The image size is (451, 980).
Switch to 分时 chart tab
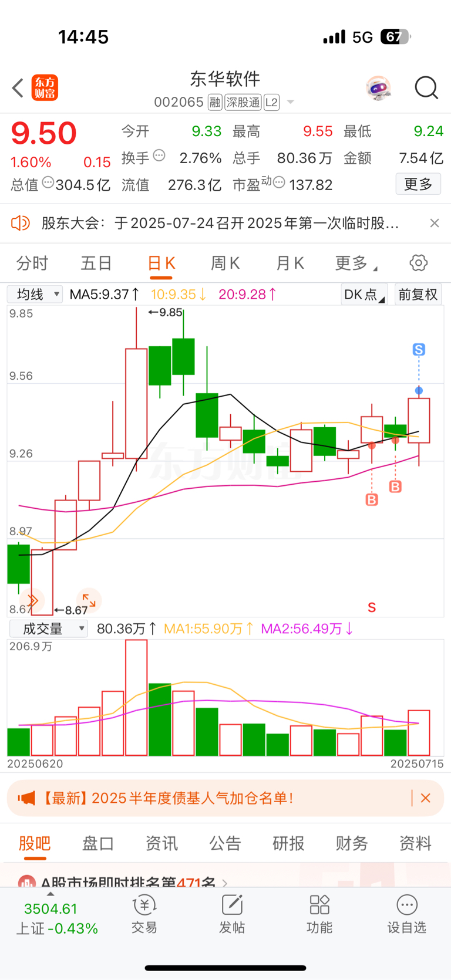[x=32, y=263]
